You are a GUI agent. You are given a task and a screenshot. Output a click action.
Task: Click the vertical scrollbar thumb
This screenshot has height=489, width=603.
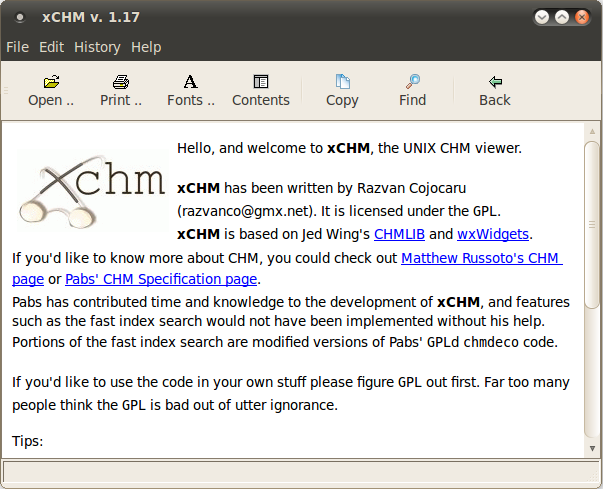[592, 225]
